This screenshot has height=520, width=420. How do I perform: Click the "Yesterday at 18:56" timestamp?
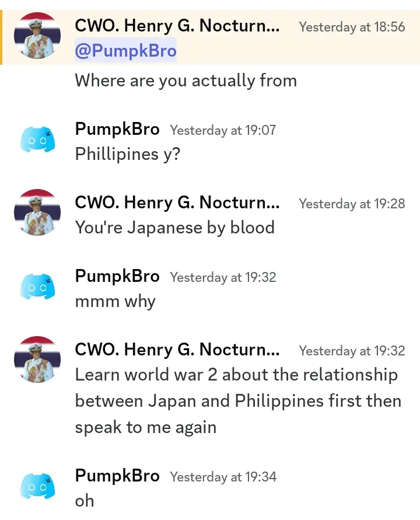click(352, 27)
